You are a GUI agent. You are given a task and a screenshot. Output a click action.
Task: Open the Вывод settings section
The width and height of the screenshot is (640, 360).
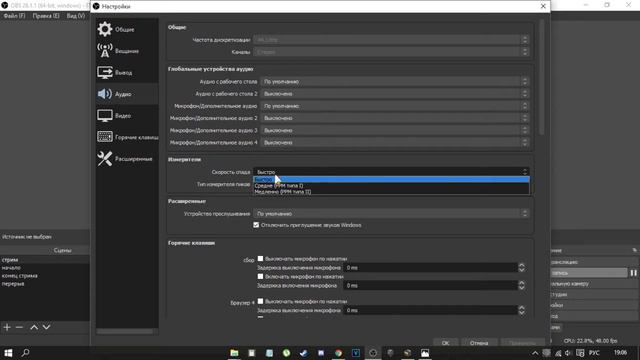127,73
